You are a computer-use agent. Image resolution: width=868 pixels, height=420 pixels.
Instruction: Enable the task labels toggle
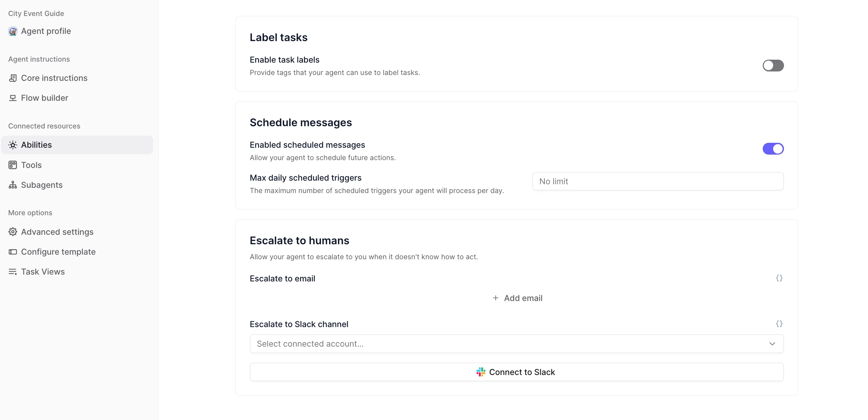click(773, 66)
